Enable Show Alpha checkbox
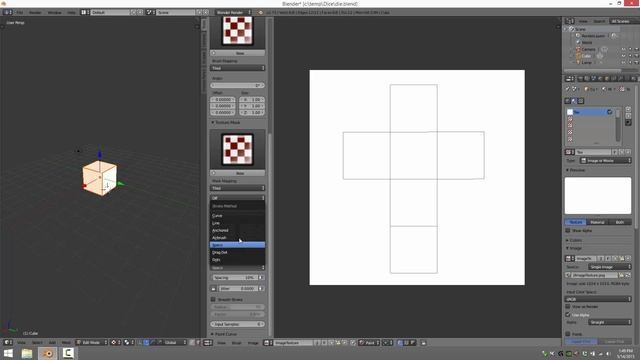640x360 pixels. pos(568,231)
